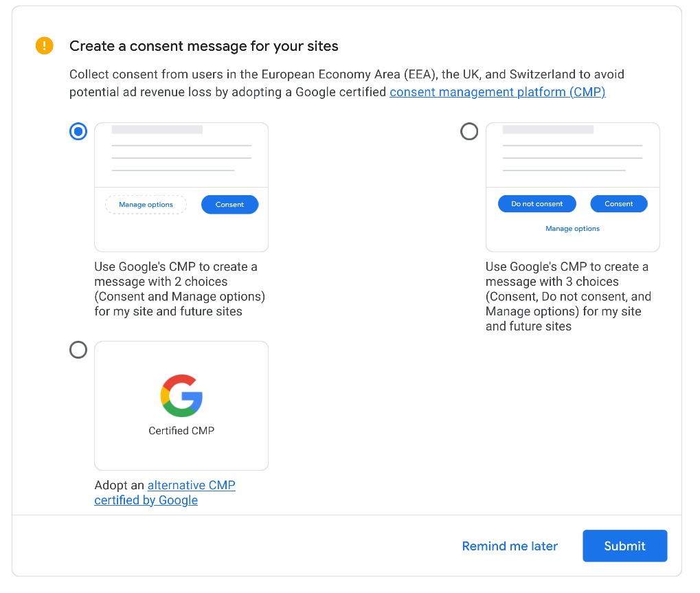Open the consent management platform (CMP) link

497,92
